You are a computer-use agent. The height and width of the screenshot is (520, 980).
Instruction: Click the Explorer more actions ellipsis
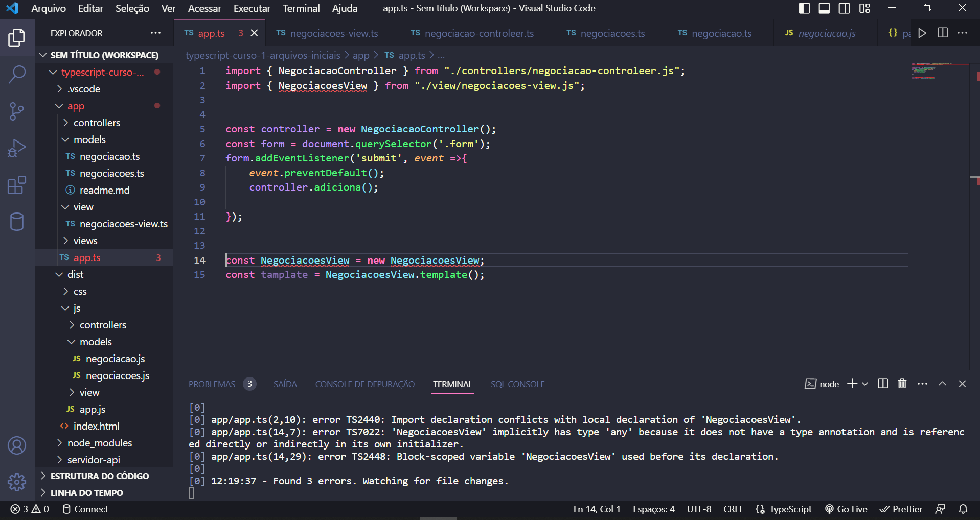tap(155, 33)
